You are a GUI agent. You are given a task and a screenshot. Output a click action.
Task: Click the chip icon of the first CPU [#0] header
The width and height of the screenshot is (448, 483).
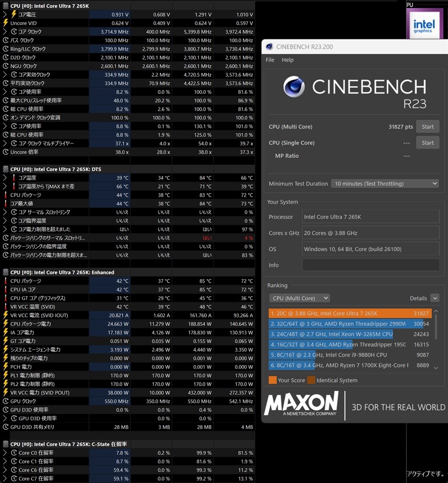[6, 6]
